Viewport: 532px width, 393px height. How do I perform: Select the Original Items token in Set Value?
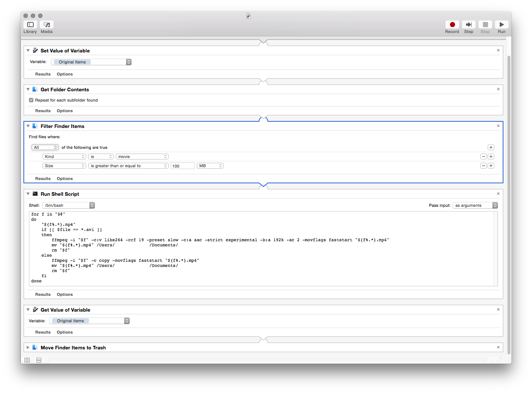coord(72,62)
